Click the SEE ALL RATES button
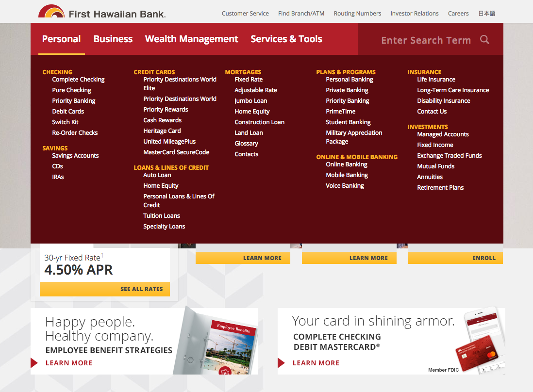The height and width of the screenshot is (392, 533). (105, 289)
